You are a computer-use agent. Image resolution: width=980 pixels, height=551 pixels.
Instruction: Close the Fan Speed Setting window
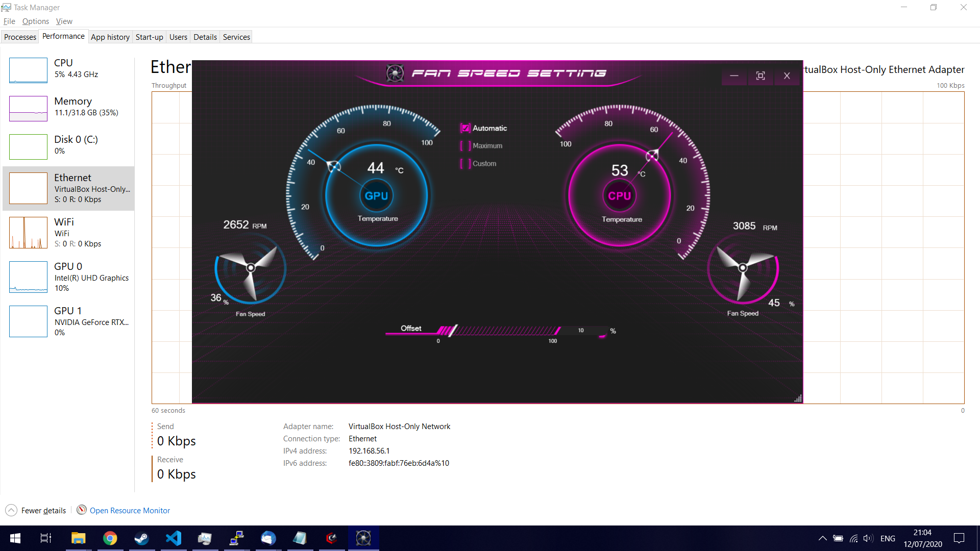(x=787, y=76)
